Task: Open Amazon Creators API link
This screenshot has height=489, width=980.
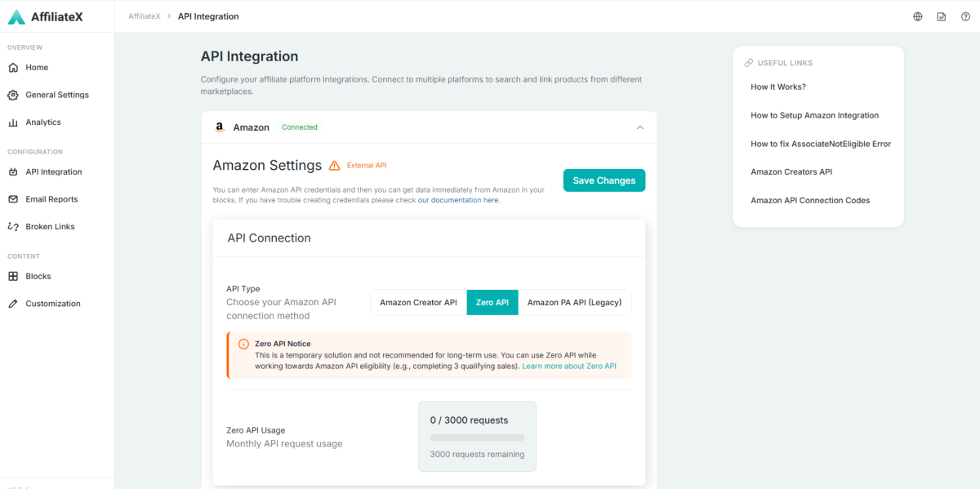Action: (x=791, y=171)
